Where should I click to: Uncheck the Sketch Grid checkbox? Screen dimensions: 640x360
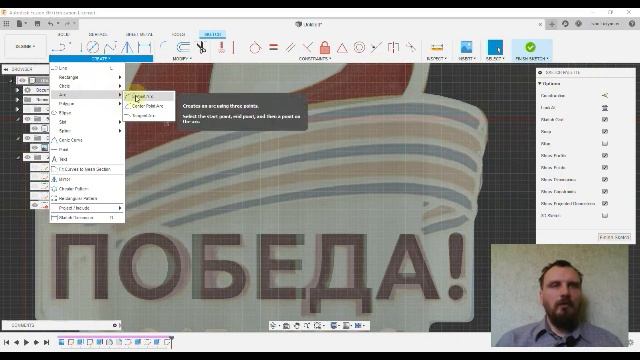pos(605,120)
